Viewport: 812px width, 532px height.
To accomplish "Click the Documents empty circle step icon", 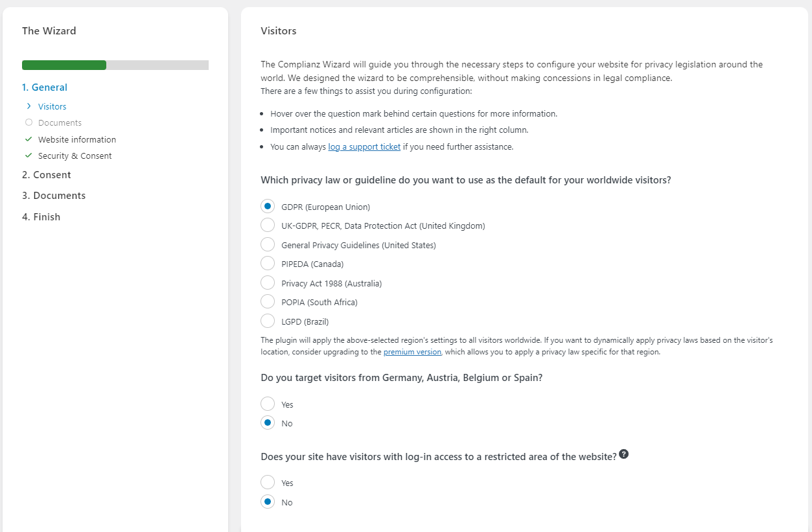I will click(29, 122).
